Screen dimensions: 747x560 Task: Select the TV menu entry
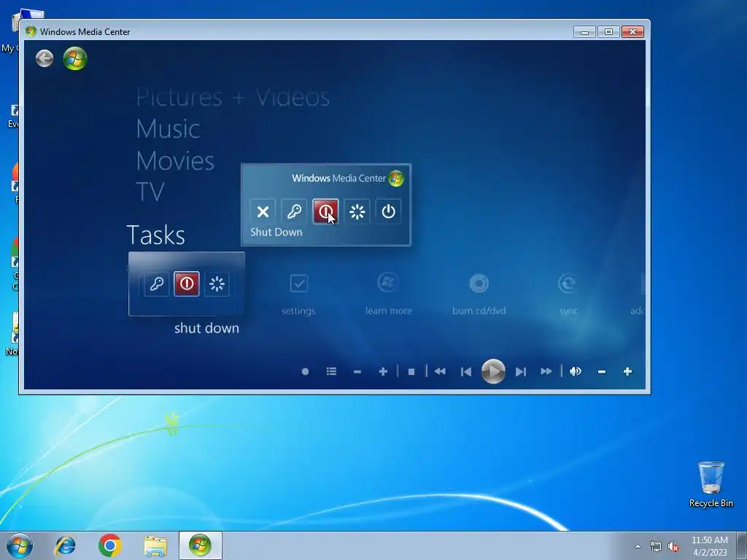150,192
